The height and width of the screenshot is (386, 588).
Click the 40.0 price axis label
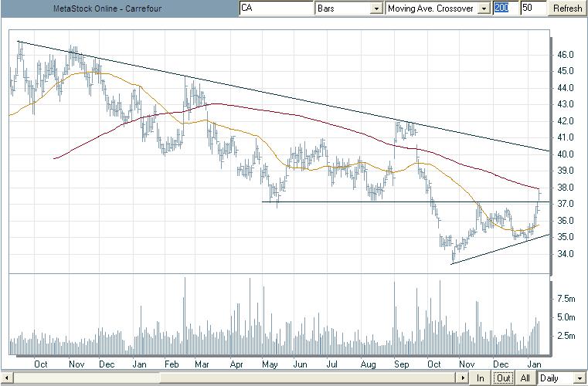click(566, 154)
